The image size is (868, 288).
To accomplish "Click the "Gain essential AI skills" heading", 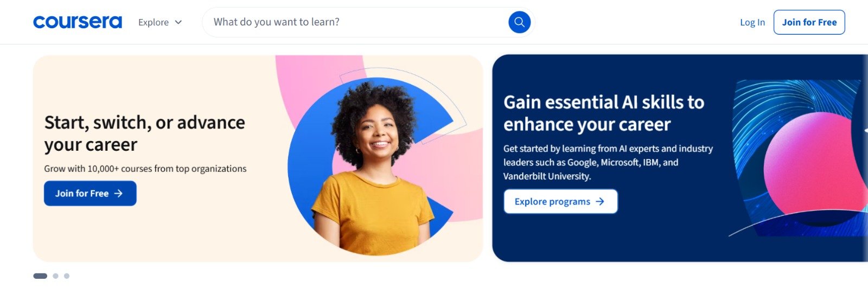I will point(604,113).
